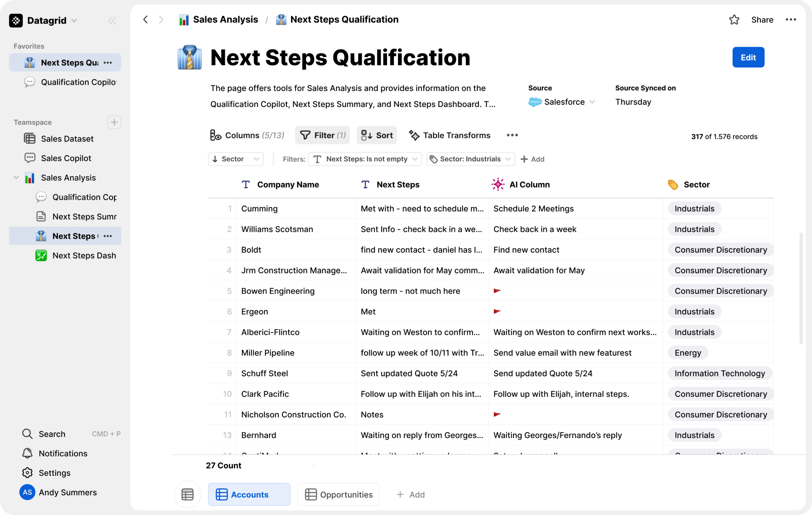Click the plus icon beside Teamspace
812x515 pixels.
(x=114, y=122)
